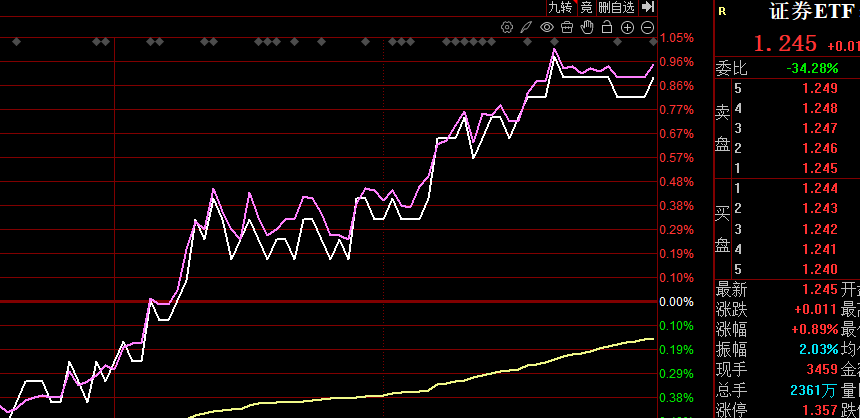Switch to the 竞 auction tab

(x=586, y=7)
